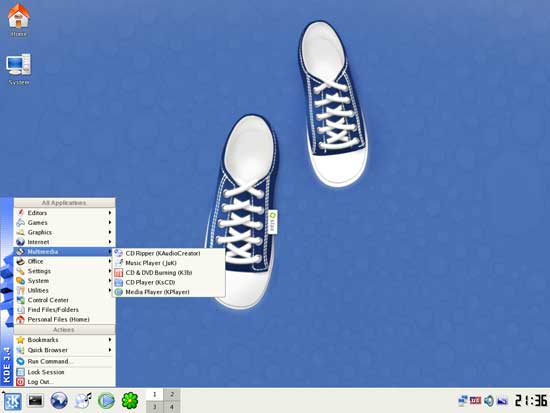This screenshot has height=413, width=550.
Task: Switch to virtual desktop 4
Action: [172, 407]
